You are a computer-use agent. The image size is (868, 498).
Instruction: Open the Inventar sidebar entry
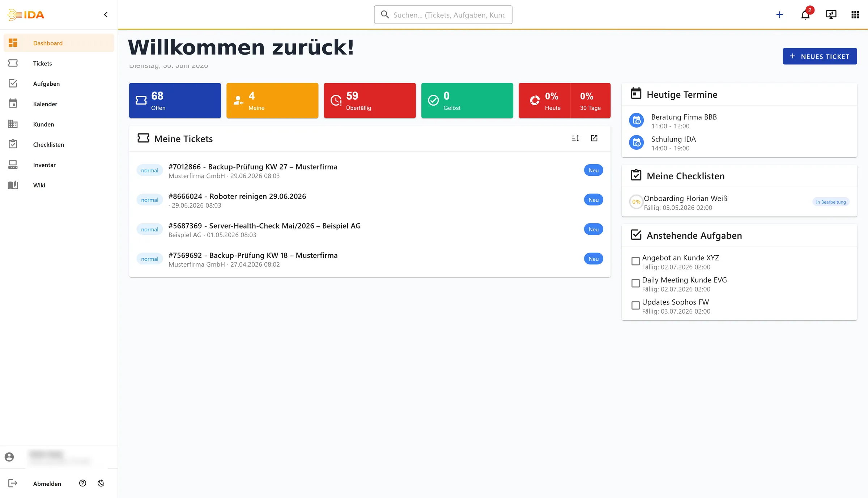click(x=59, y=165)
